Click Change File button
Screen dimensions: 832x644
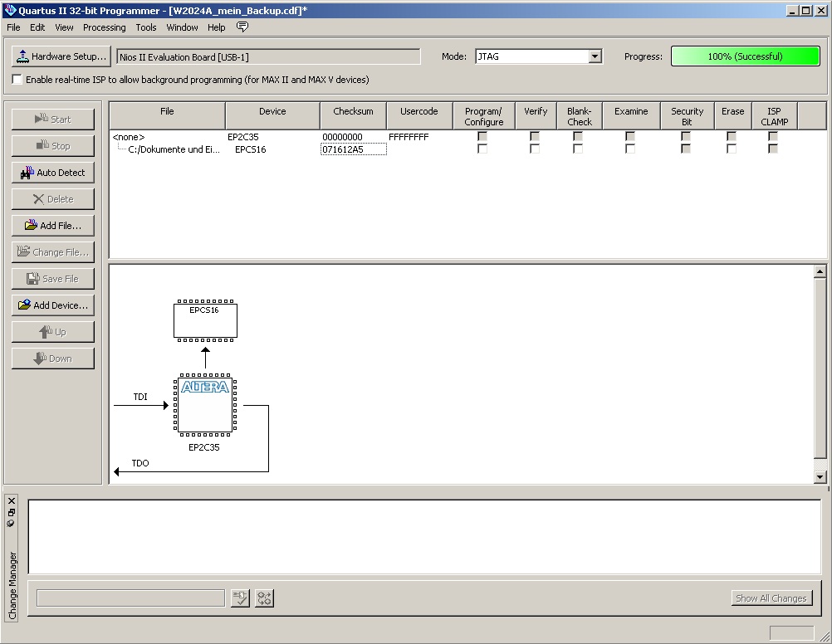[53, 252]
